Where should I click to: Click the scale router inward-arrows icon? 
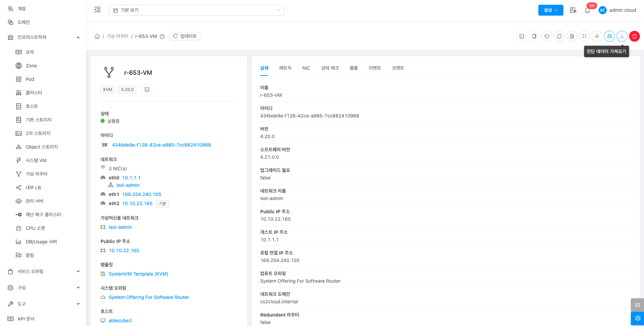(x=584, y=36)
